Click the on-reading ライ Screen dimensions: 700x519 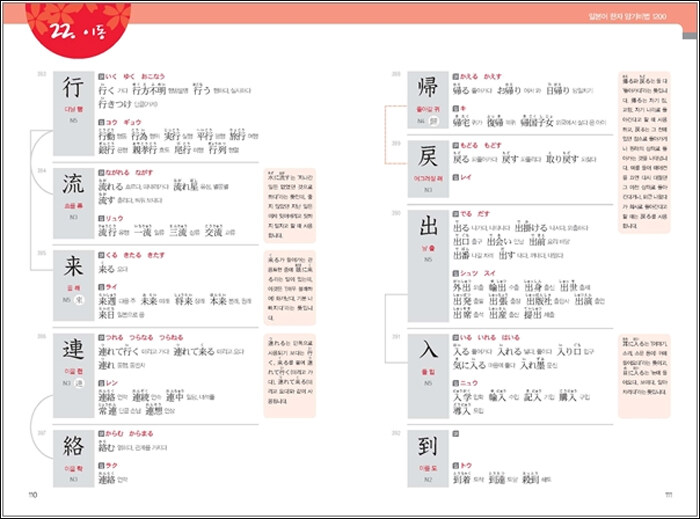[x=112, y=287]
